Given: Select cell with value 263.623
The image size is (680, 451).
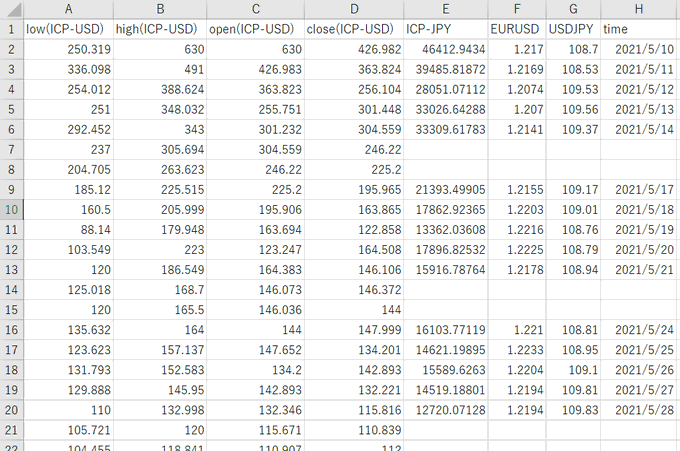Looking at the screenshot, I should 160,170.
